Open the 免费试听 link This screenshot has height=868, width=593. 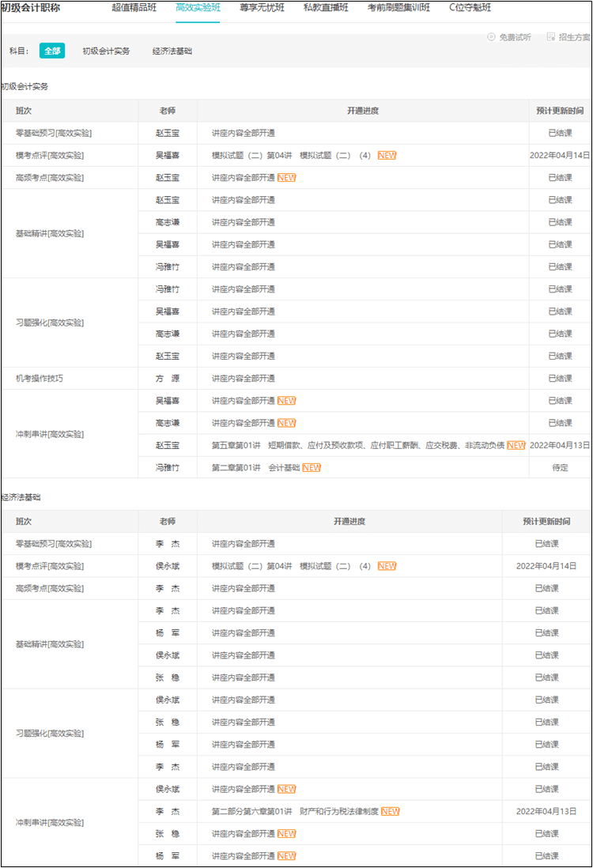click(x=515, y=37)
